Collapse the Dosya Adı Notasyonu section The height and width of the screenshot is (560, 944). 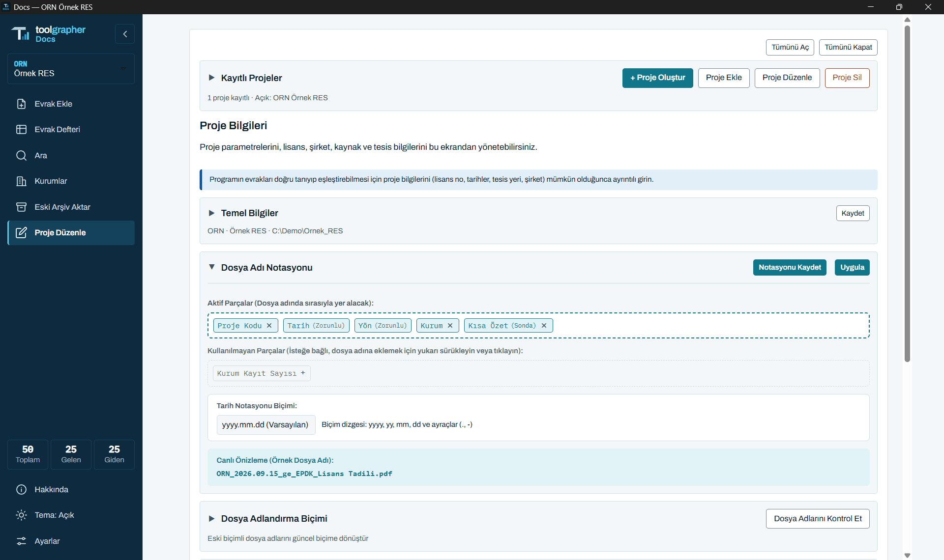click(x=211, y=267)
